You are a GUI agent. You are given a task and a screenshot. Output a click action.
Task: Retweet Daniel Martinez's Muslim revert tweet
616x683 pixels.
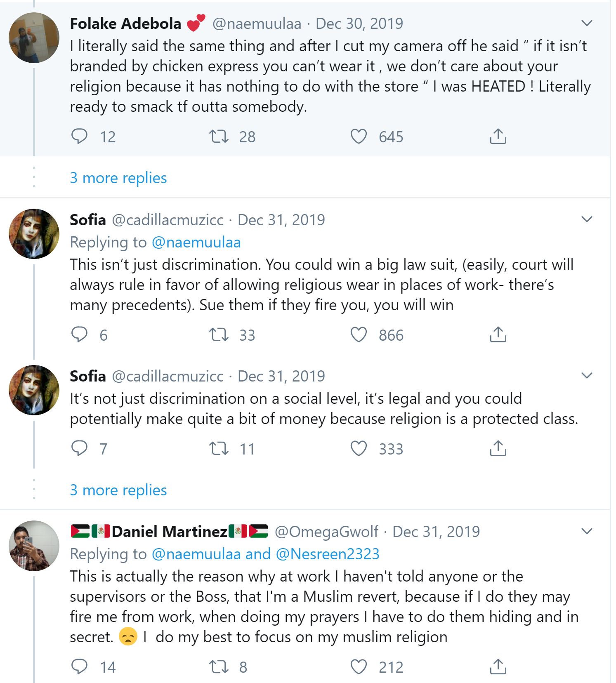[x=219, y=667]
